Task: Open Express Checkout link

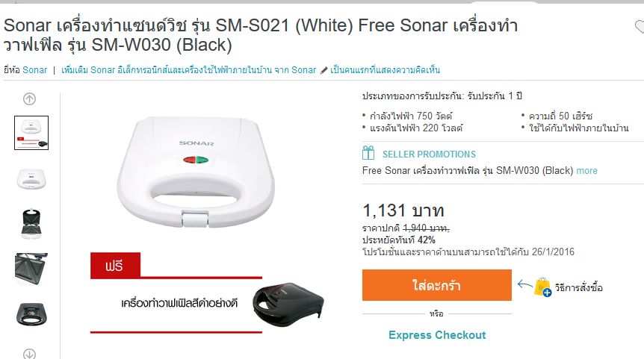Action: (437, 335)
